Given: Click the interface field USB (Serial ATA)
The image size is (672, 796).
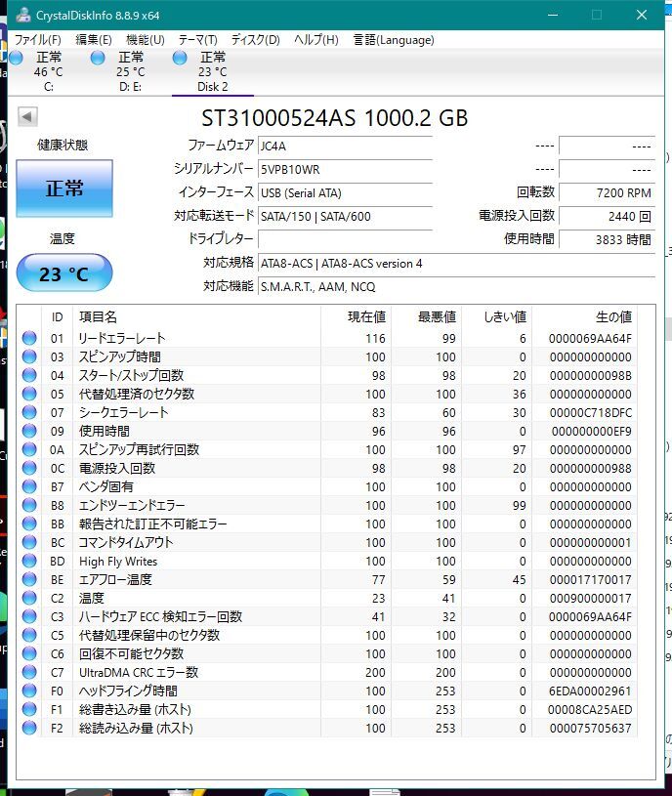Looking at the screenshot, I should (x=345, y=193).
